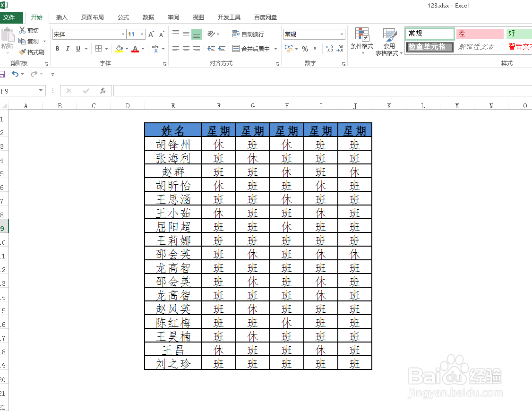532x411 pixels.
Task: Switch to the Formulas (公式) tab
Action: pos(123,17)
